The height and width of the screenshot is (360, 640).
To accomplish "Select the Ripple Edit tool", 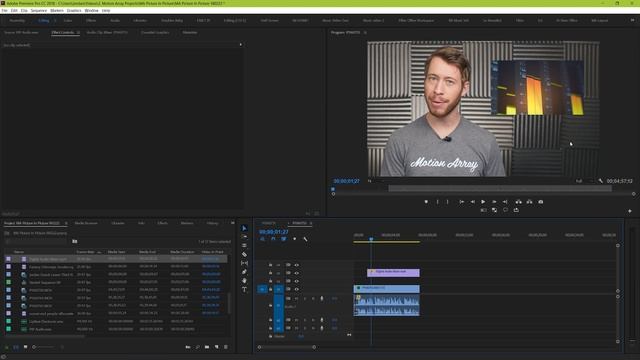I will pos(244,245).
